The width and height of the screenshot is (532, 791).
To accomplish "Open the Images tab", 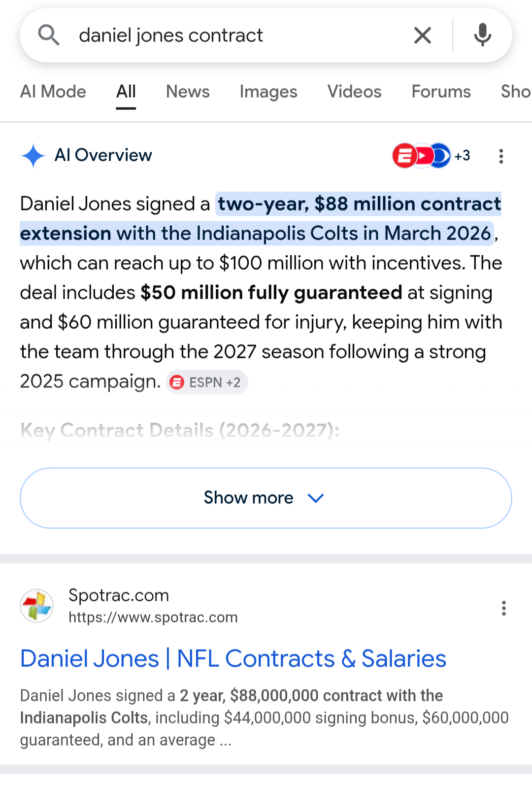I will point(268,92).
